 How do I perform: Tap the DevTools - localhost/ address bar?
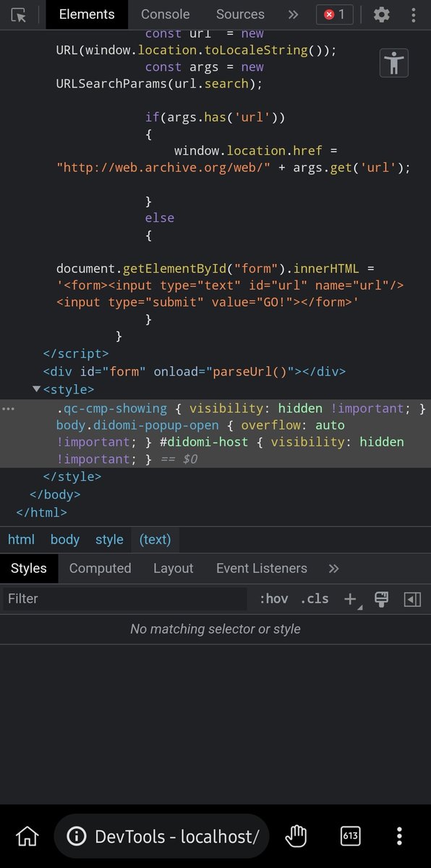coord(162,837)
